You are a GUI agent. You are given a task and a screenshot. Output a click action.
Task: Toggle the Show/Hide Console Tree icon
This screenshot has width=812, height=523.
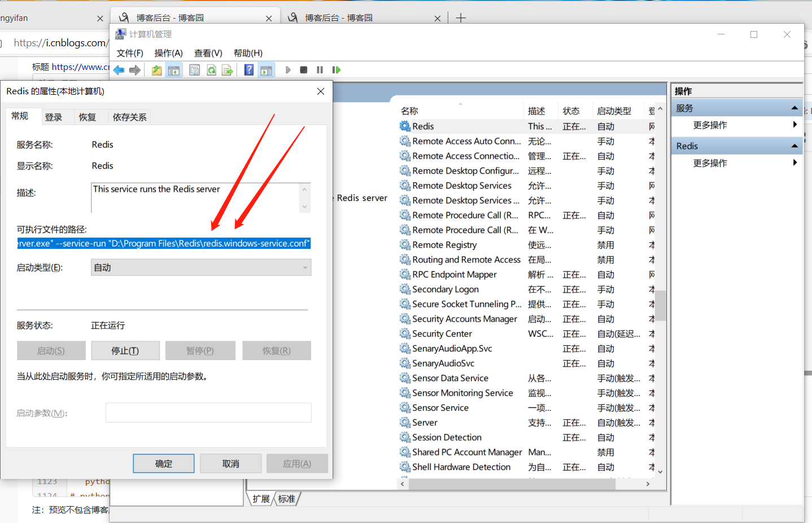(174, 70)
